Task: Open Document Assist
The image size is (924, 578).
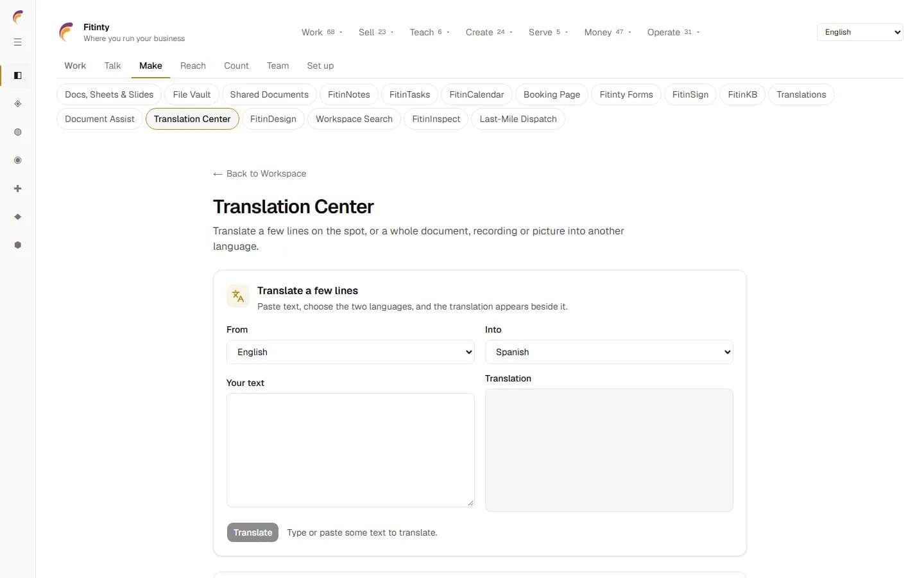Action: 99,119
